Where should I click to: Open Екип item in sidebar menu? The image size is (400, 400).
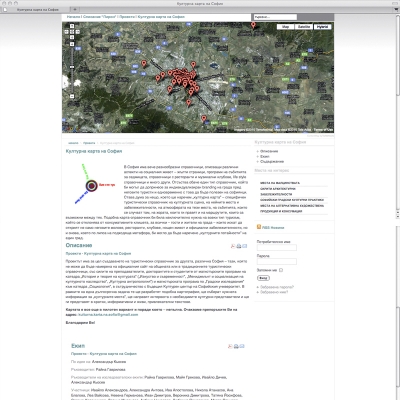[x=265, y=156]
